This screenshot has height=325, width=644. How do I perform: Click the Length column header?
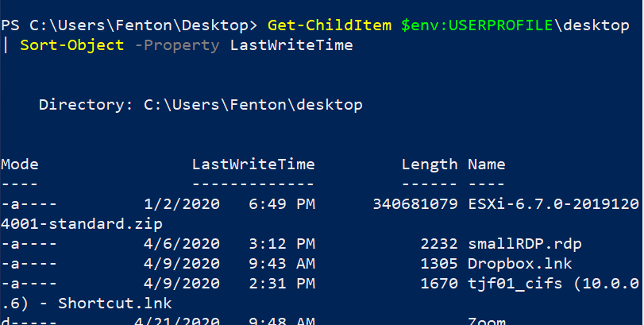[430, 164]
